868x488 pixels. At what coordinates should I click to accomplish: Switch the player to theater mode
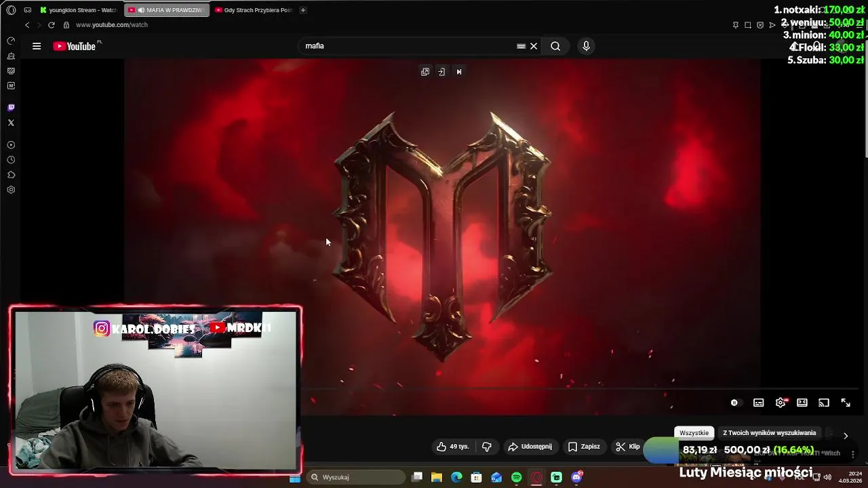802,403
